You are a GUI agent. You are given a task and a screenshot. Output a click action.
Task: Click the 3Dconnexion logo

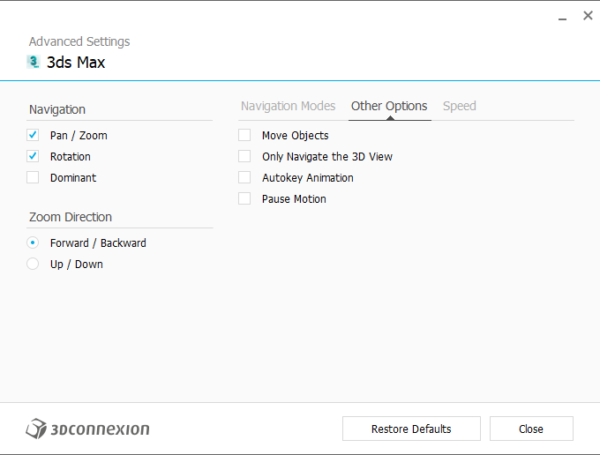pos(88,429)
